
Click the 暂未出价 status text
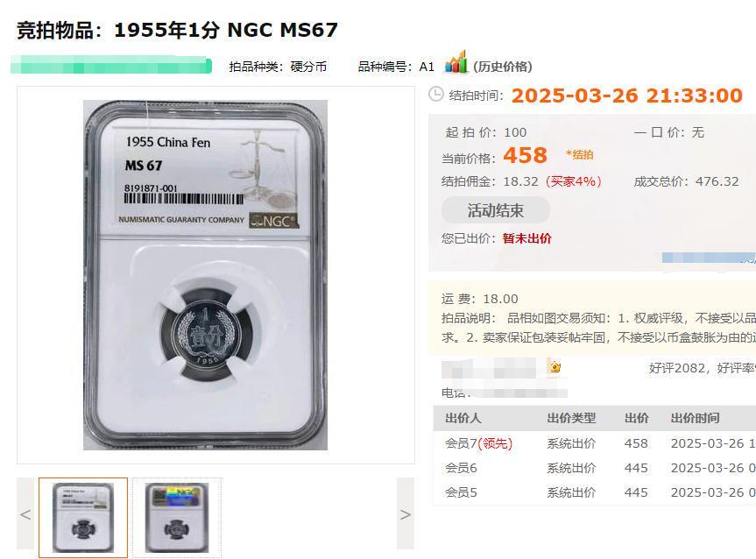(527, 238)
